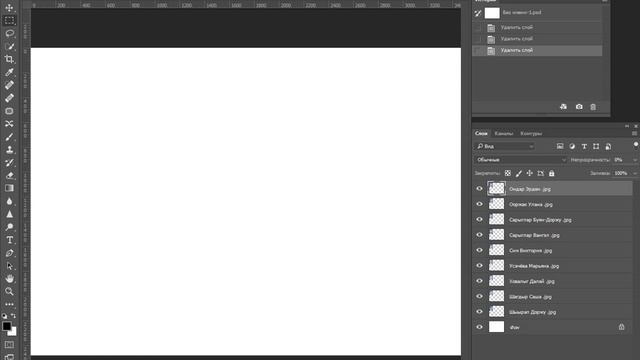The width and height of the screenshot is (640, 360).
Task: Select the Dodge tool
Action: click(x=9, y=227)
